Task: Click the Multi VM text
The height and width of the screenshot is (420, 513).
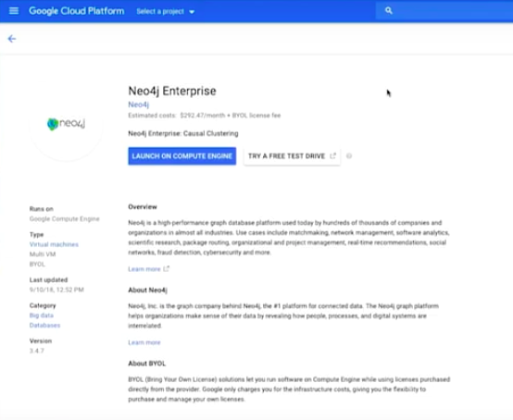Action: click(43, 254)
